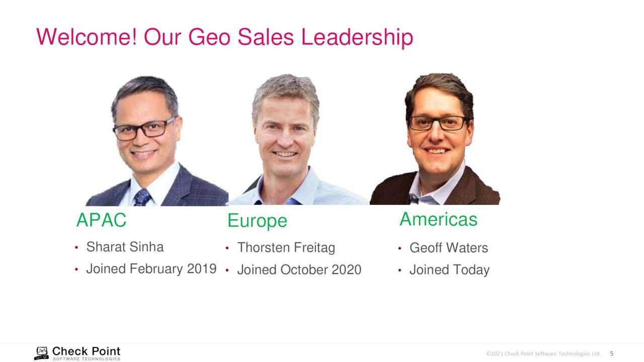
Task: Click the Europe leader's portrait photo
Action: [x=298, y=139]
